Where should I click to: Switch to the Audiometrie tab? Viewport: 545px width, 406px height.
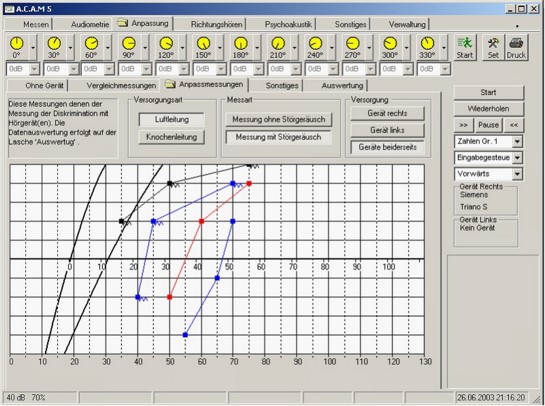(x=90, y=24)
